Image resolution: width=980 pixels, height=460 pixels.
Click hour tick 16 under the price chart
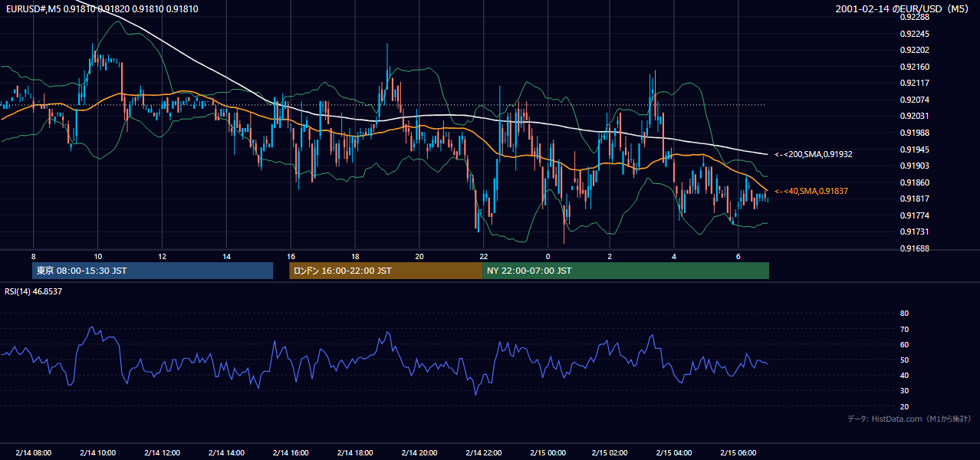tap(291, 256)
